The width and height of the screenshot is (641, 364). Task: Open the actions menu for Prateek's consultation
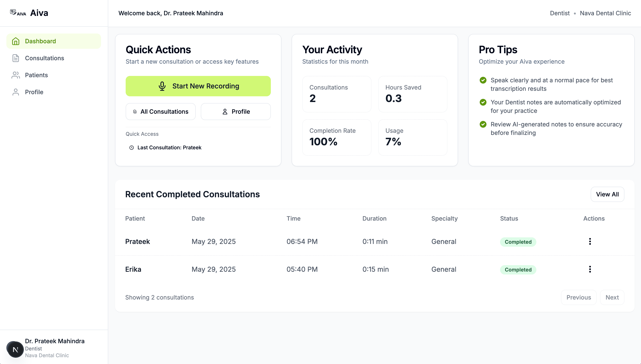tap(590, 241)
